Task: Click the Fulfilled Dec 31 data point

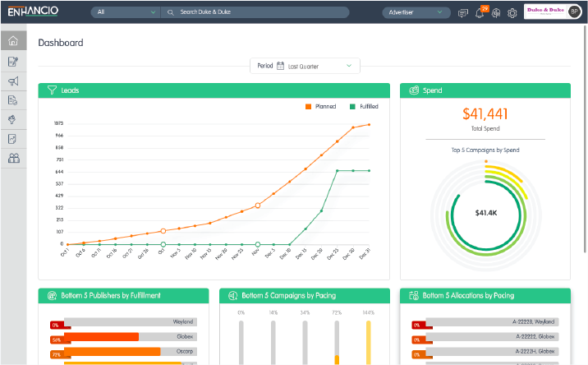Action: tap(369, 170)
